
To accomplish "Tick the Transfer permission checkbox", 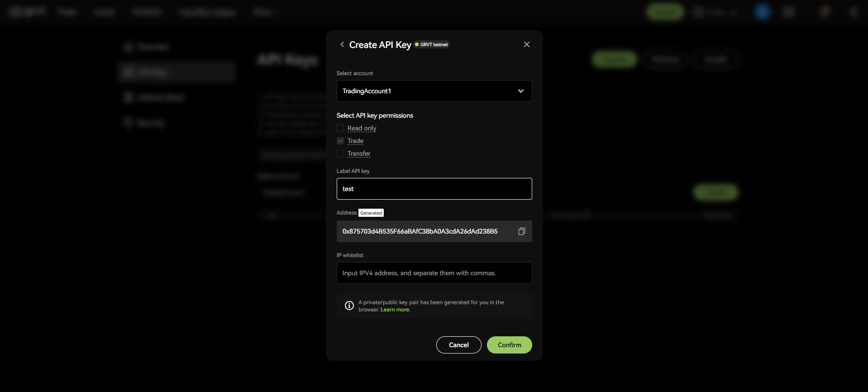I will pos(340,153).
